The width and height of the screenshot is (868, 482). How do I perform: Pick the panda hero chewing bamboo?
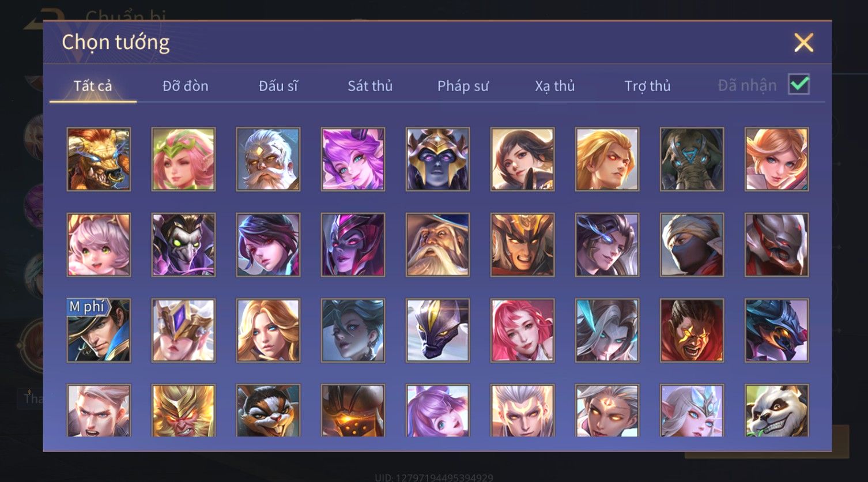click(776, 411)
